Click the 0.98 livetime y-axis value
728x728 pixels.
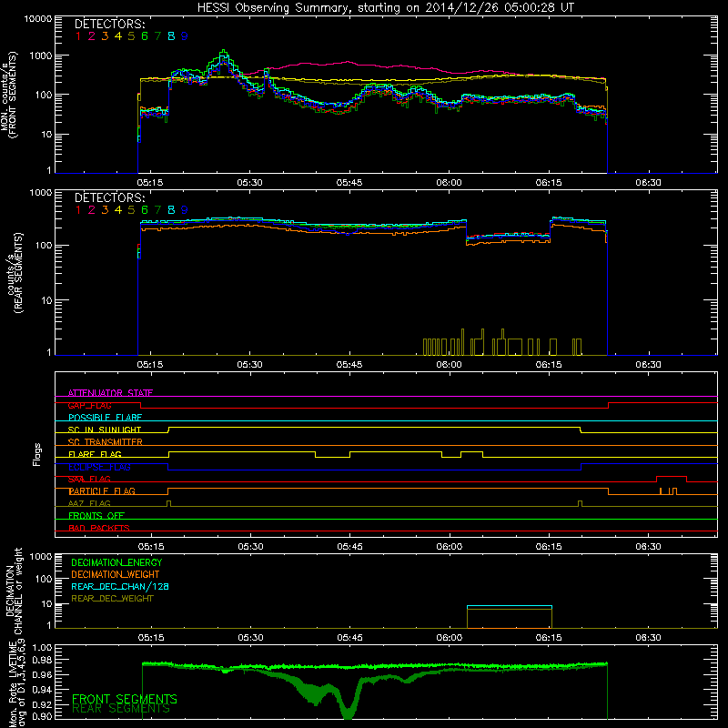(43, 660)
